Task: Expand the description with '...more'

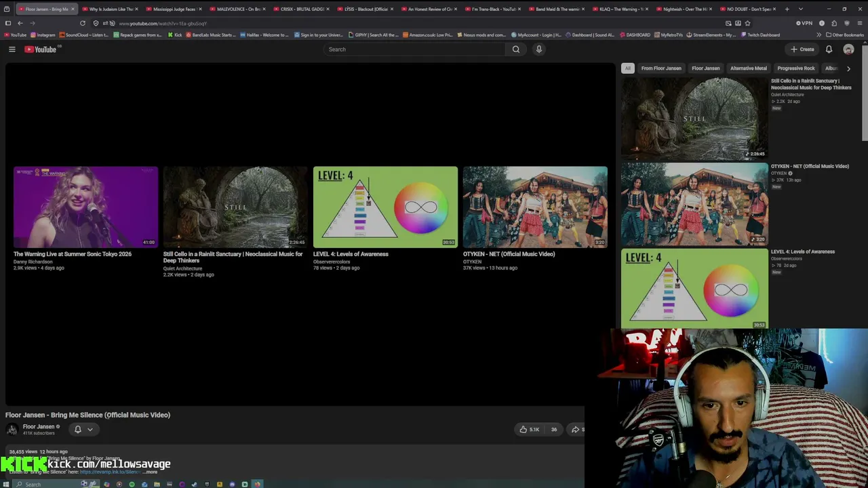Action: tap(150, 472)
